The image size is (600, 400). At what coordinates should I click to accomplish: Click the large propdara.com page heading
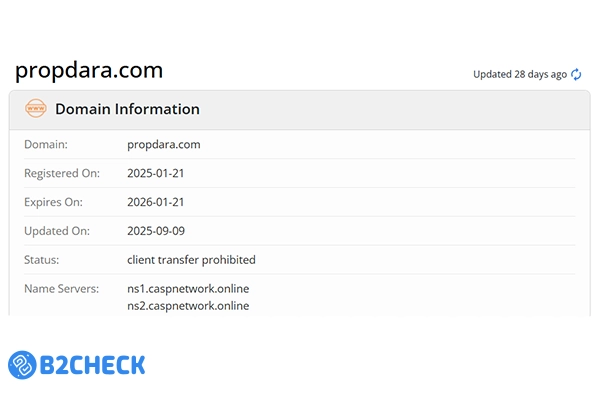coord(89,70)
